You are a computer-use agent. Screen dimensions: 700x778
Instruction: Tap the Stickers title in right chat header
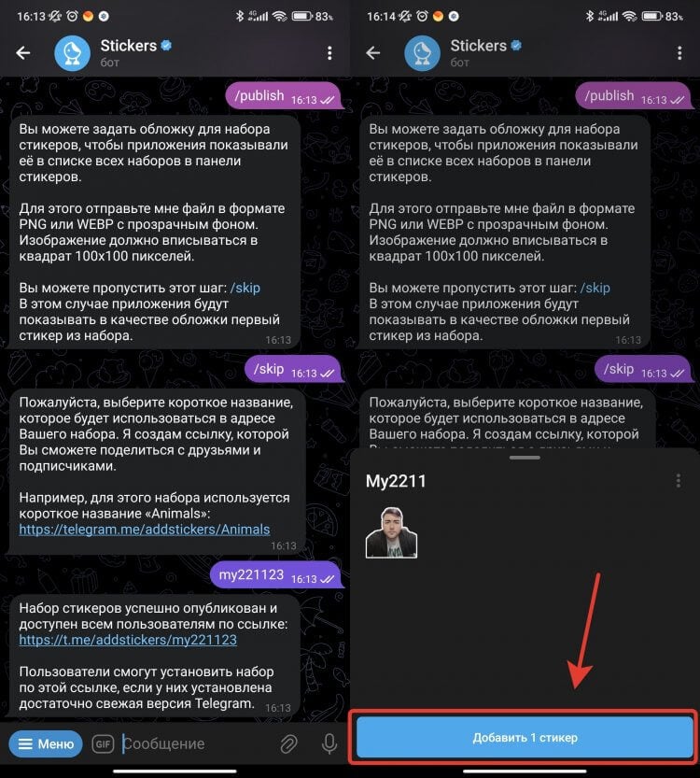point(479,46)
